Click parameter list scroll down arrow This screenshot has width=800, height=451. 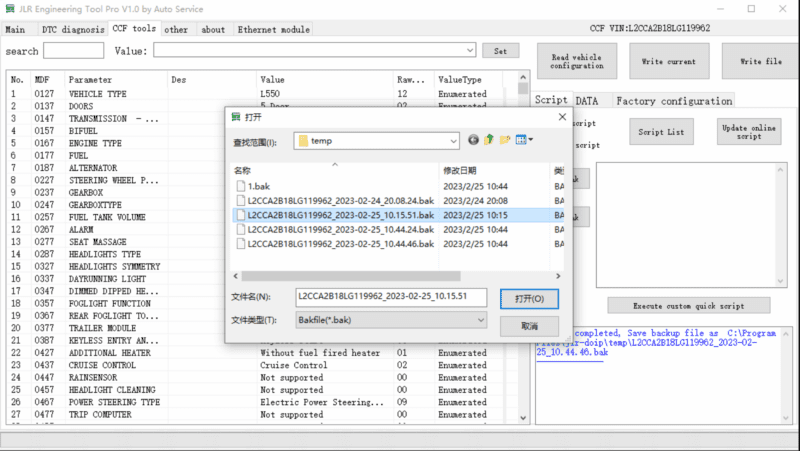523,418
